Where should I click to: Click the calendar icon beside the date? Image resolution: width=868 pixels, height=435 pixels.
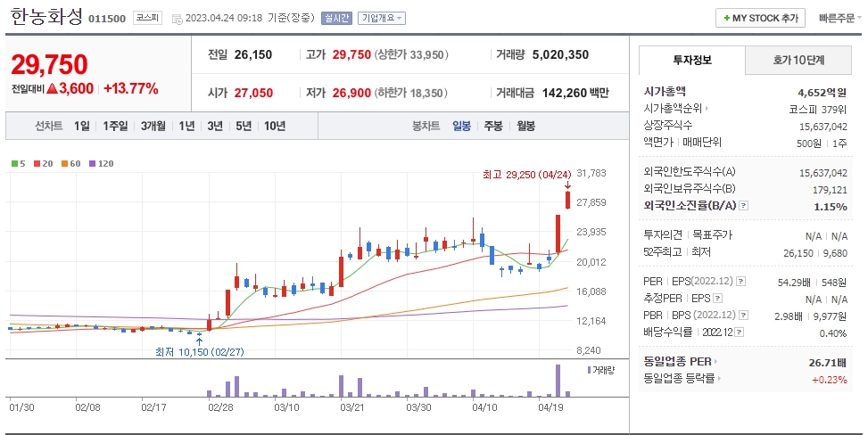[178, 19]
